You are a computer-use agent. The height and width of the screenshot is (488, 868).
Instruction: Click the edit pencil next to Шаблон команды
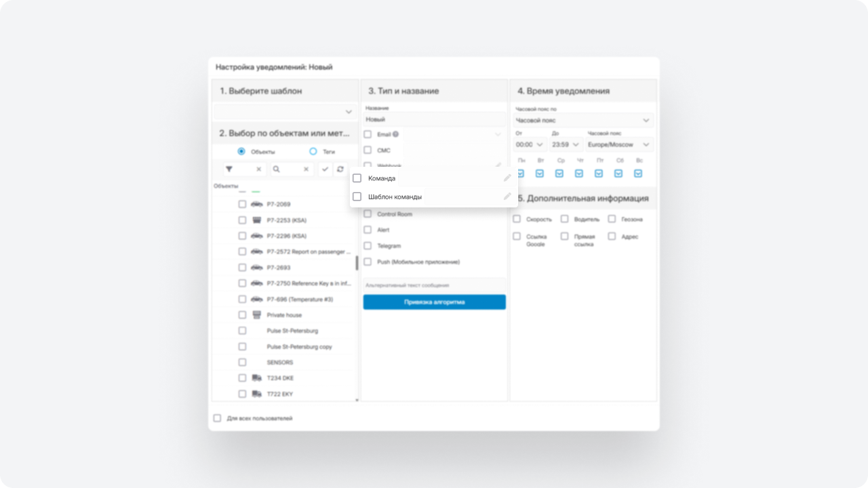point(507,197)
